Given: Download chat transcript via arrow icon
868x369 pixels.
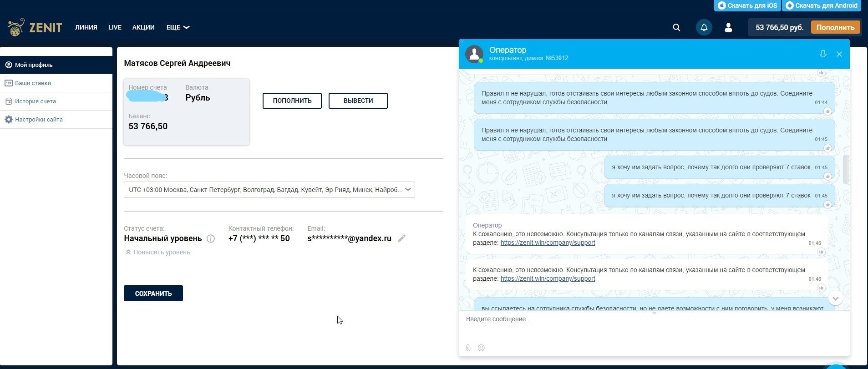Looking at the screenshot, I should tap(823, 54).
